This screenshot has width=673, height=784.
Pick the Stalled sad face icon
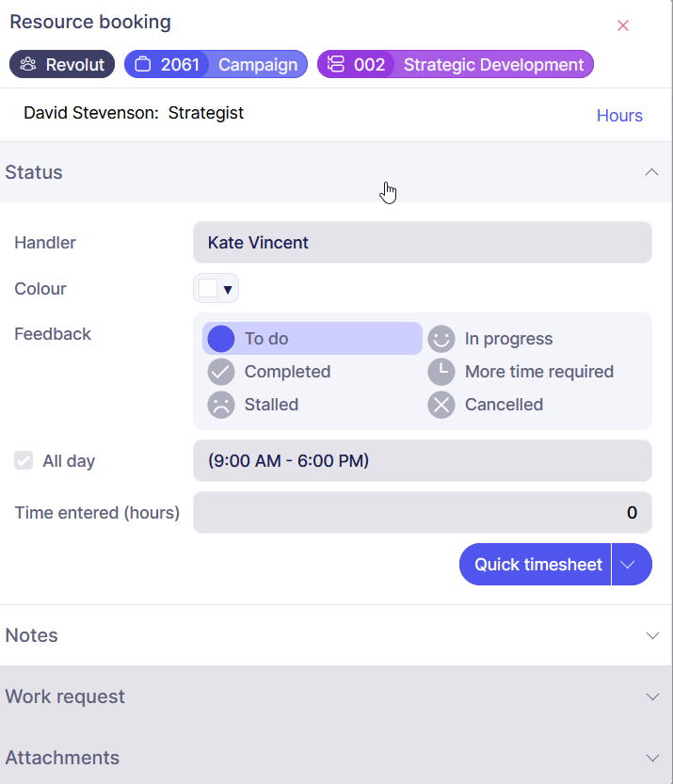click(x=220, y=405)
